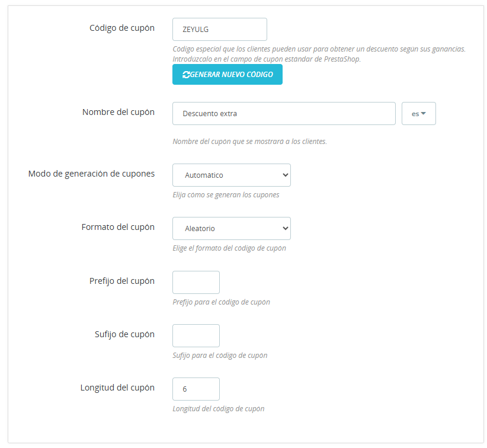The width and height of the screenshot is (487, 448).
Task: Click the Generar Nuevo Código button
Action: pos(228,74)
